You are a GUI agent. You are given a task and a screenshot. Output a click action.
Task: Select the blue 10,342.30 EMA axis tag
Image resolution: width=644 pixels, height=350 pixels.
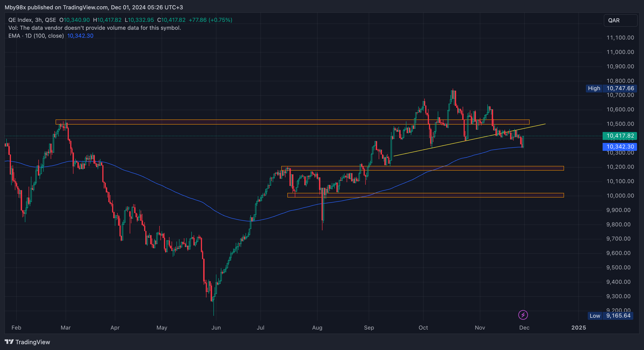pos(620,147)
